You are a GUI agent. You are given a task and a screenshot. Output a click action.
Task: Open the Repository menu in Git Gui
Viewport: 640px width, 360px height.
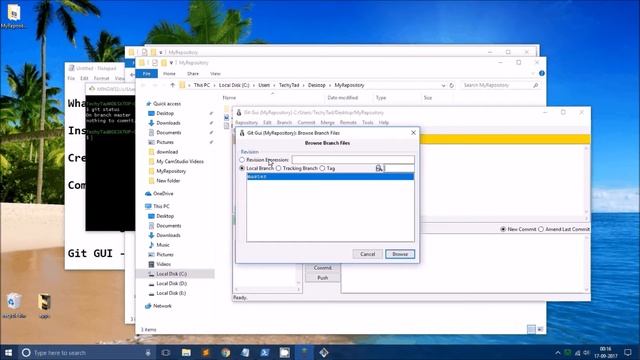[x=246, y=122]
